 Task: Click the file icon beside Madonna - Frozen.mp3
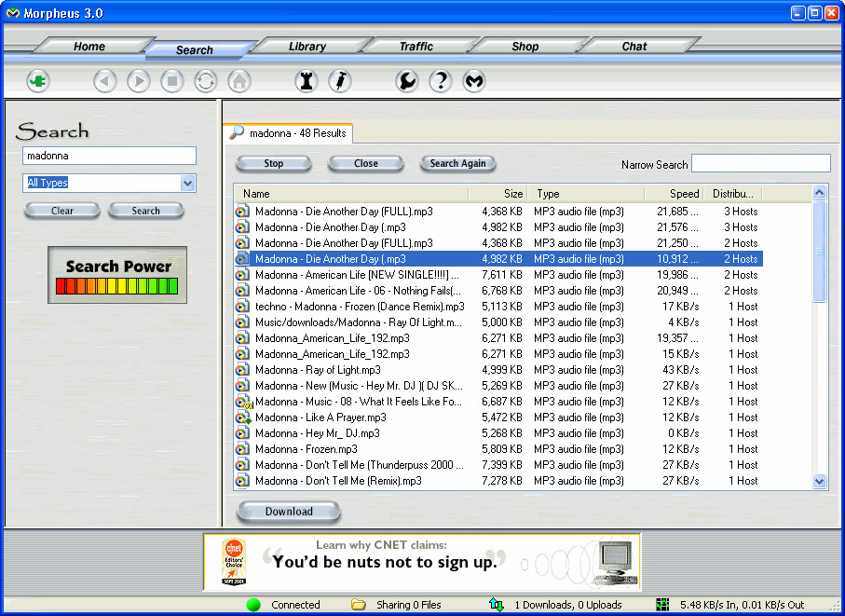click(x=242, y=449)
